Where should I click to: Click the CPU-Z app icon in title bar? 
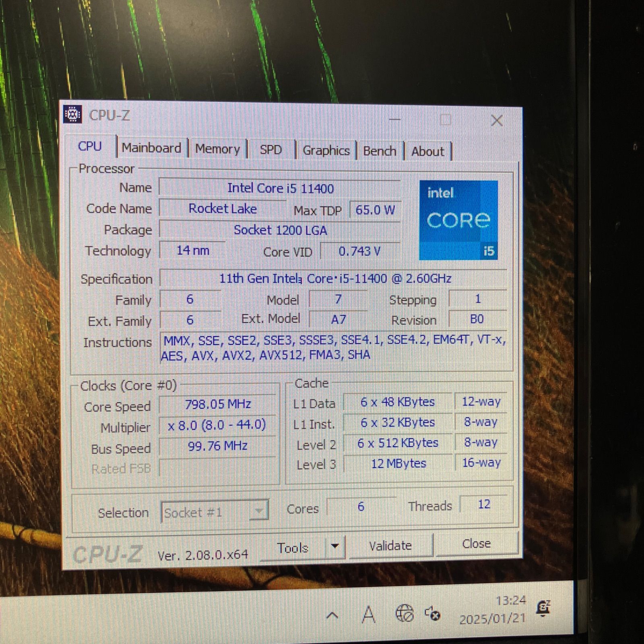73,114
